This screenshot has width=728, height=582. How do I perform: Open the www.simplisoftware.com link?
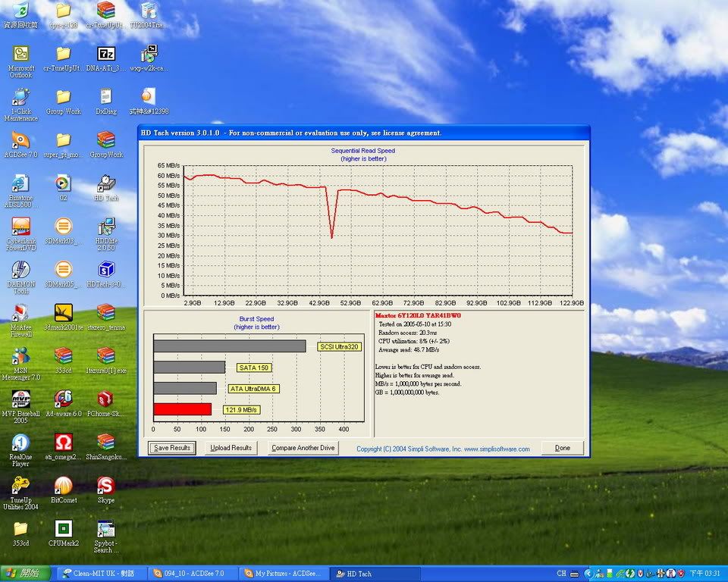pyautogui.click(x=497, y=449)
